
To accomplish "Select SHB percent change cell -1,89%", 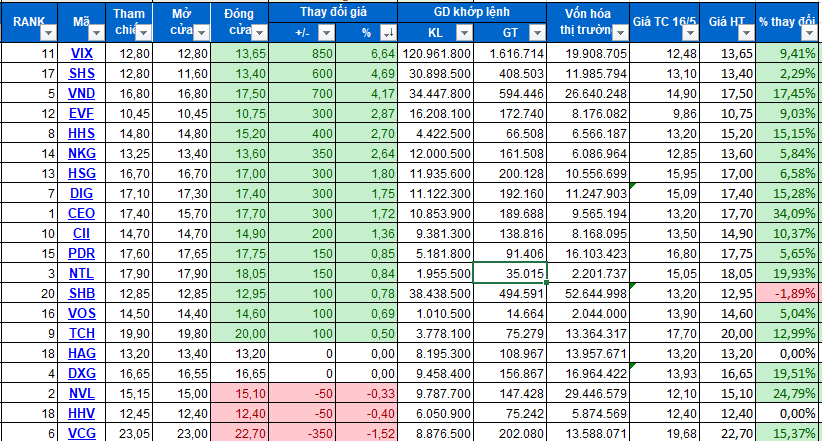I will (787, 293).
